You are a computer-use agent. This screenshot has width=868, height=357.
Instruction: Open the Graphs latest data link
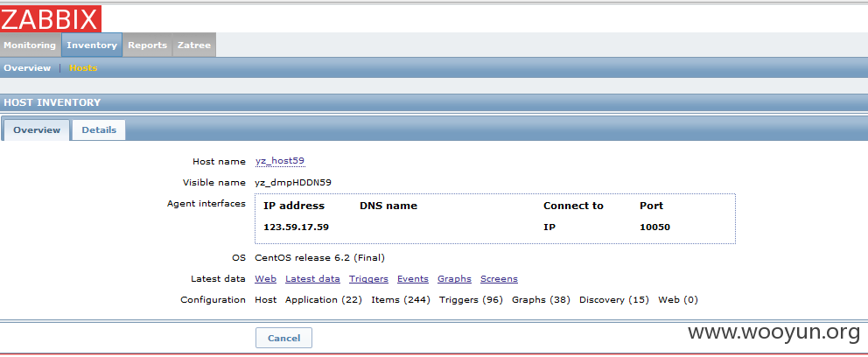tap(454, 279)
